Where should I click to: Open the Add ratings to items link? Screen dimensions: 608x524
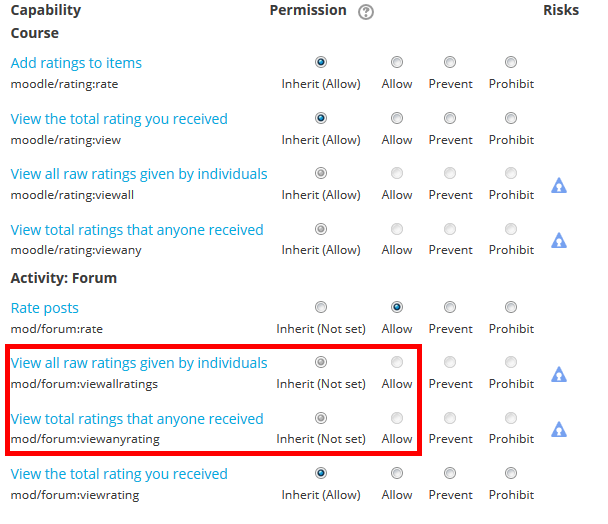[76, 63]
